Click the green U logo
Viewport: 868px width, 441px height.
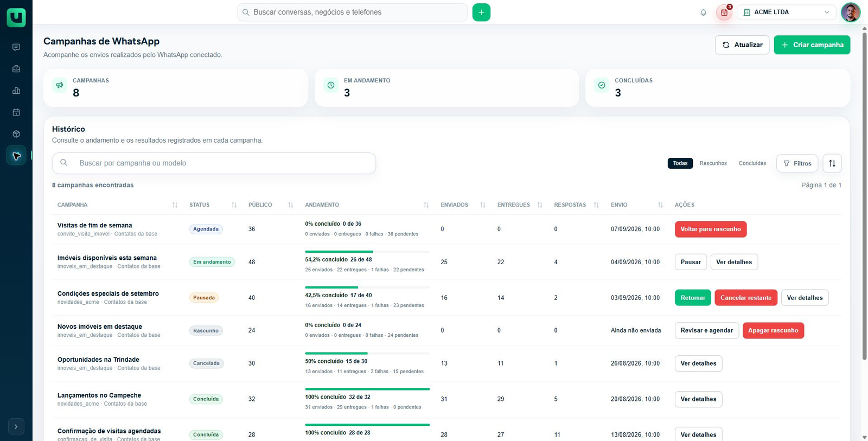(16, 17)
